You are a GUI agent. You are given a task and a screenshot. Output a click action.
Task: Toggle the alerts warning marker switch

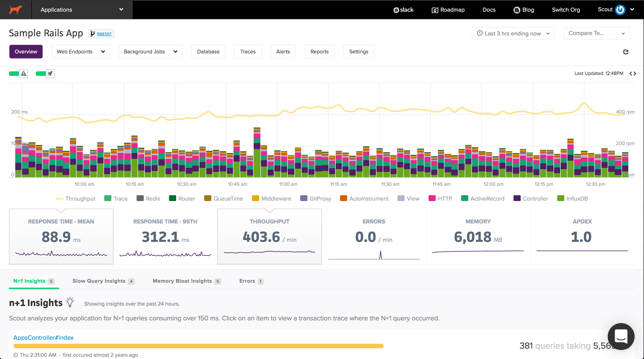tap(18, 74)
